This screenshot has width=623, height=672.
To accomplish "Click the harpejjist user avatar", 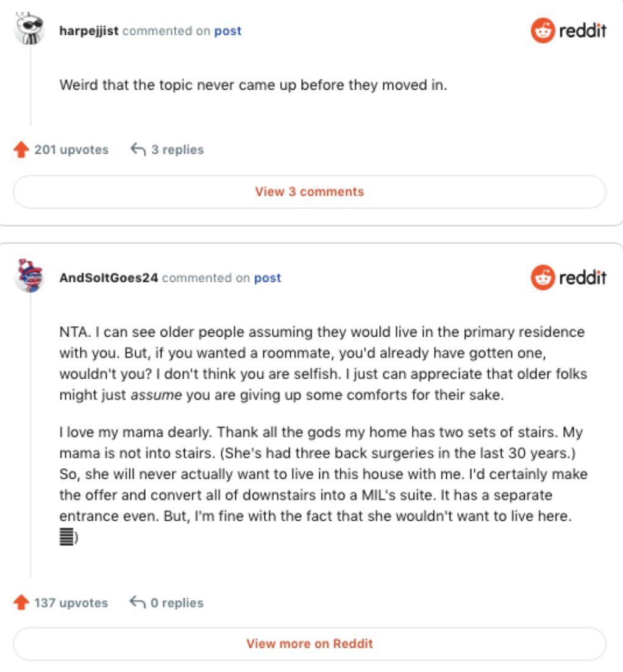I will tap(29, 29).
